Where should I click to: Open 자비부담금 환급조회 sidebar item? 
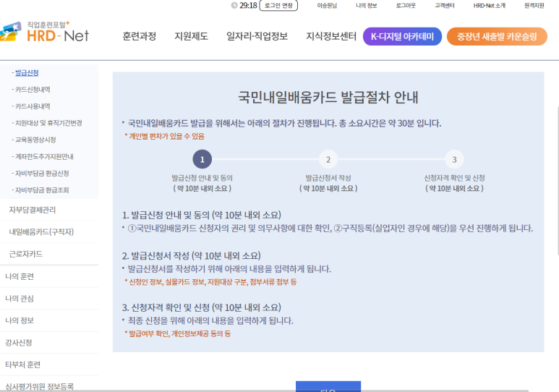click(x=40, y=190)
